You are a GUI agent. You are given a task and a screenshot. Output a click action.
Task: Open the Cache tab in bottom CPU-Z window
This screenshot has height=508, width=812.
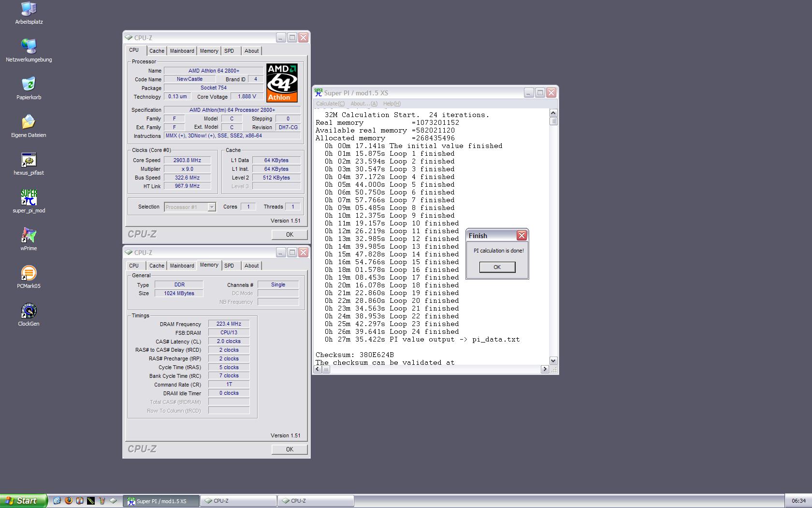[157, 266]
